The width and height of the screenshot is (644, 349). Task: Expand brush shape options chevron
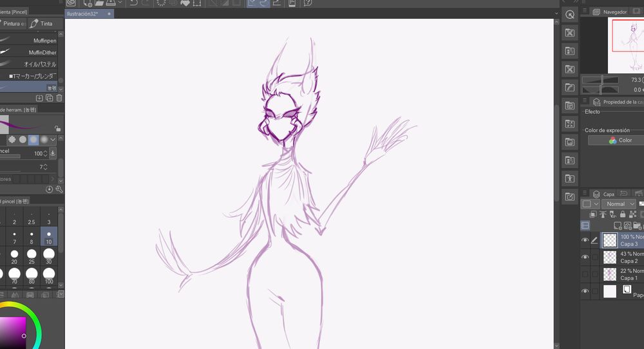(53, 140)
